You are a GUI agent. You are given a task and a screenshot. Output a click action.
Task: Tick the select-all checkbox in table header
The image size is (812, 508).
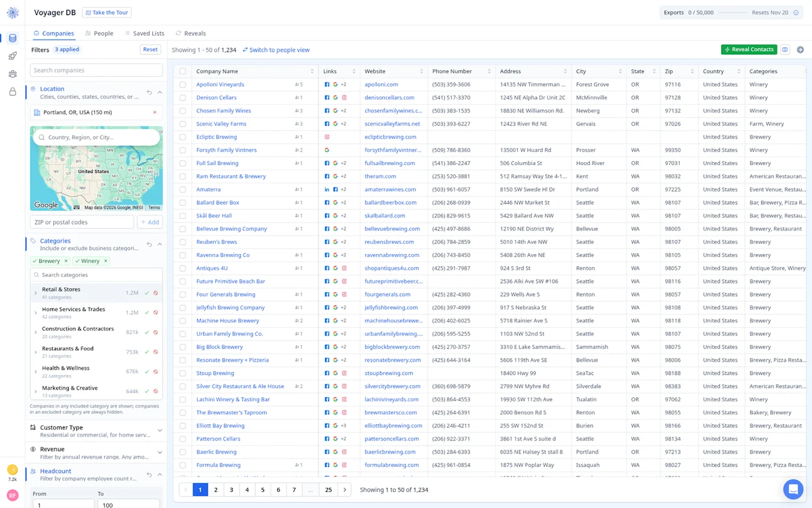pyautogui.click(x=182, y=71)
